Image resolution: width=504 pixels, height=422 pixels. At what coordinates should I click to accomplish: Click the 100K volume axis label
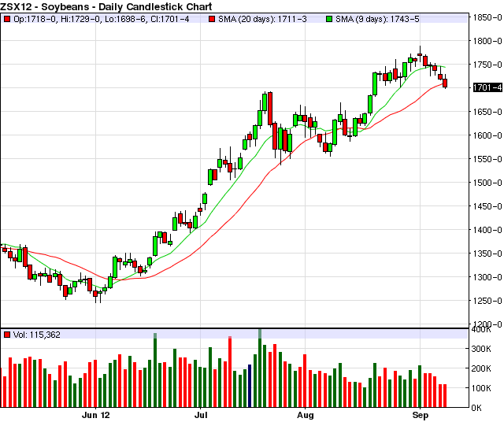(x=481, y=388)
